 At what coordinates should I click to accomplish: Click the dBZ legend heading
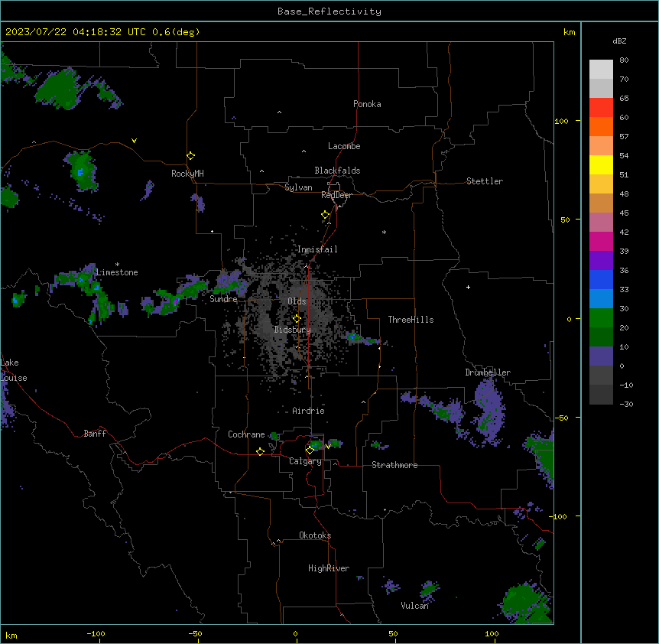619,41
